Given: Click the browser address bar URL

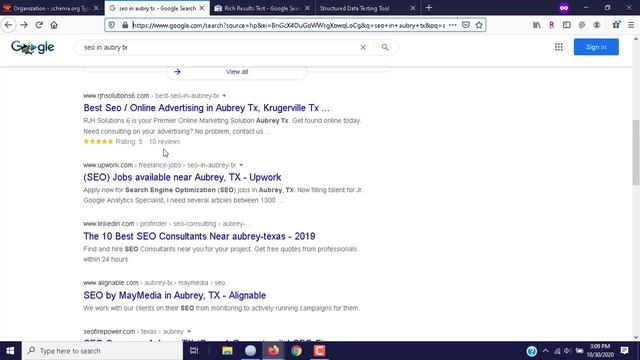Looking at the screenshot, I should tap(289, 25).
